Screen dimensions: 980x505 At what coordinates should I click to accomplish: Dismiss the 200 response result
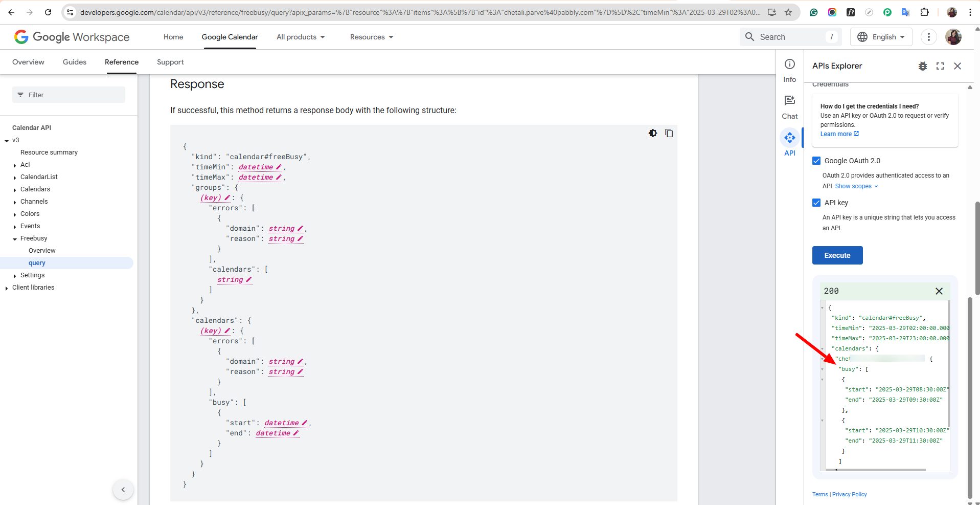pos(939,291)
